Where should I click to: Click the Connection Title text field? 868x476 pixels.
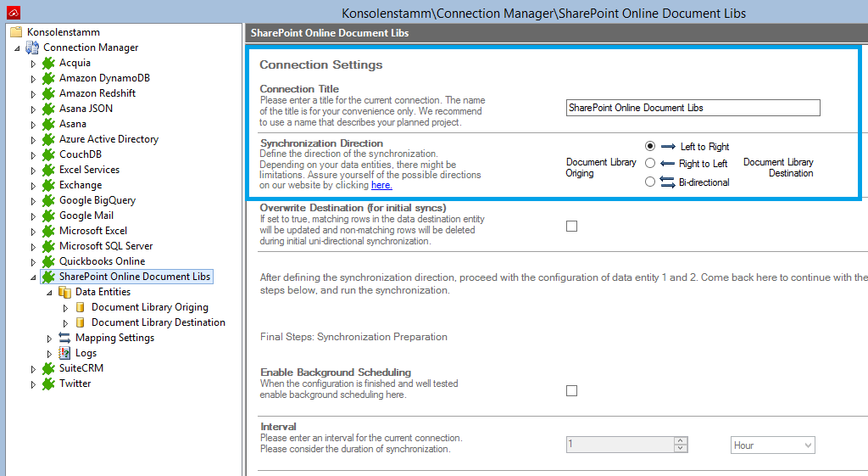click(693, 108)
